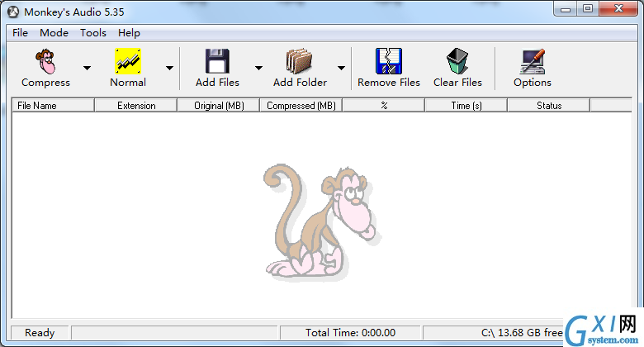Click the Compress monkey face icon

click(45, 61)
